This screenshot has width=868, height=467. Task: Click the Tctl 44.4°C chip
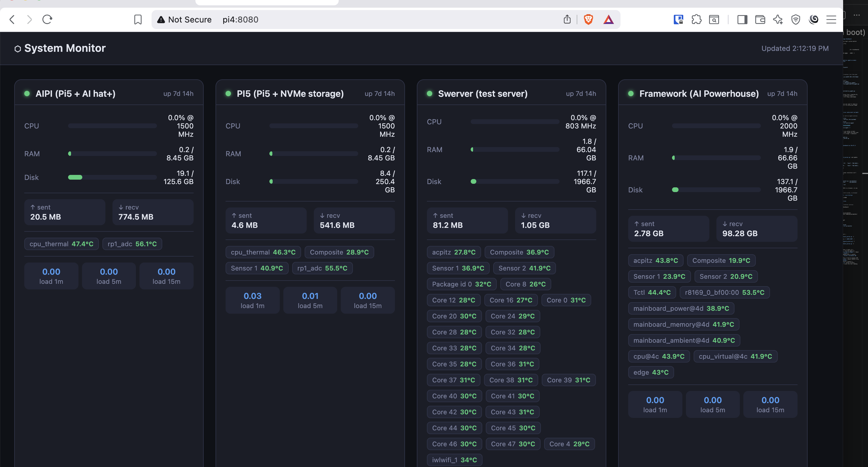(652, 292)
